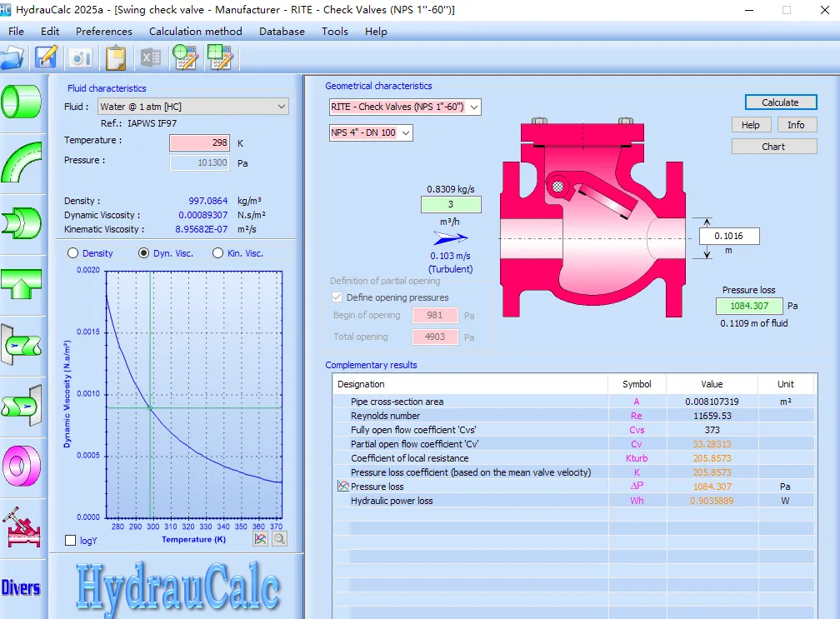Click the Help button near Calculate
Image resolution: width=840 pixels, height=619 pixels.
(x=751, y=125)
